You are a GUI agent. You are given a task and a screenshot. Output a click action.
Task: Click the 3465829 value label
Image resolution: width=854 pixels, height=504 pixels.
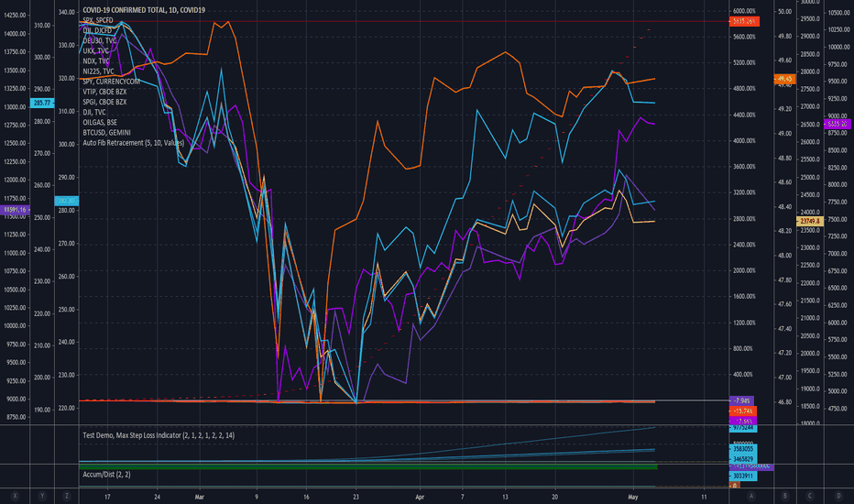click(x=743, y=459)
